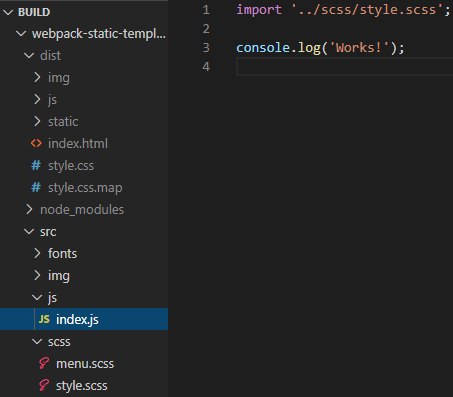This screenshot has height=397, width=453.
Task: Click line number 1 in gutter
Action: (x=206, y=9)
